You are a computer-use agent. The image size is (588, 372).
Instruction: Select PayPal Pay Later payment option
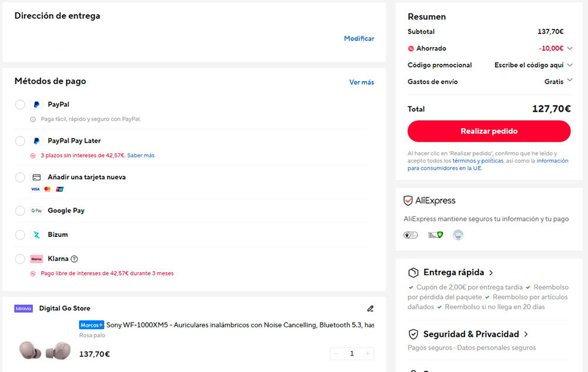(x=20, y=141)
